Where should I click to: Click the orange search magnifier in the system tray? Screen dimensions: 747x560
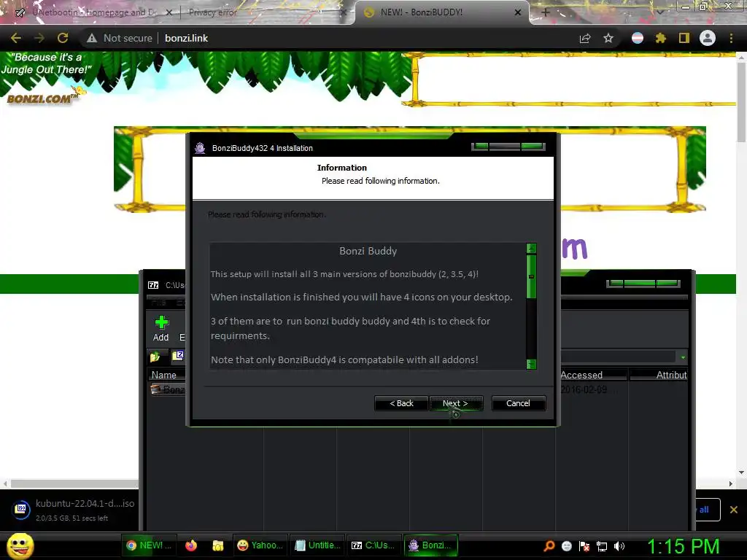[549, 545]
